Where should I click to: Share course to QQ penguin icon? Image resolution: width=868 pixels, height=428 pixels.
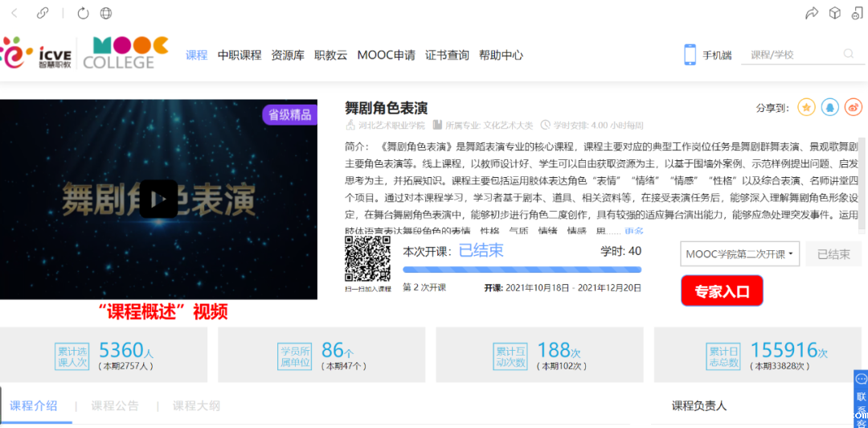click(x=829, y=107)
